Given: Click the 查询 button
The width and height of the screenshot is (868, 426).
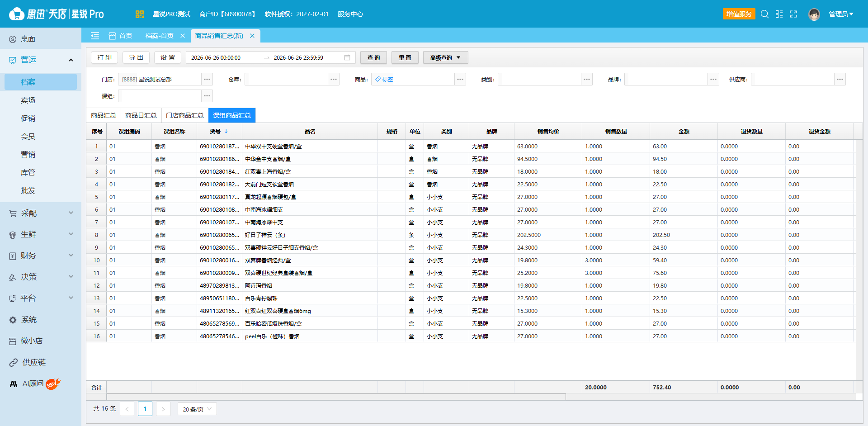Looking at the screenshot, I should click(373, 57).
